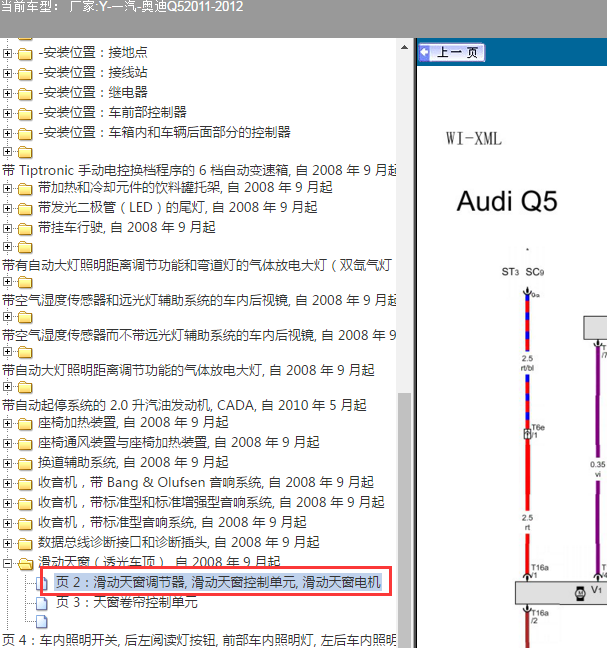
Task: Open 页 4：车内照明开关 entry
Action: coord(199,640)
